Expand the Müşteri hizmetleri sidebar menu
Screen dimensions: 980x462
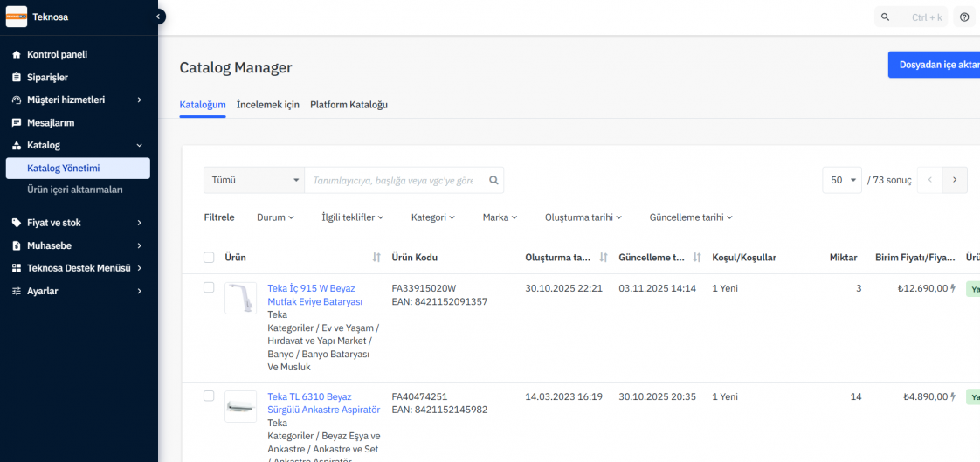(79, 100)
